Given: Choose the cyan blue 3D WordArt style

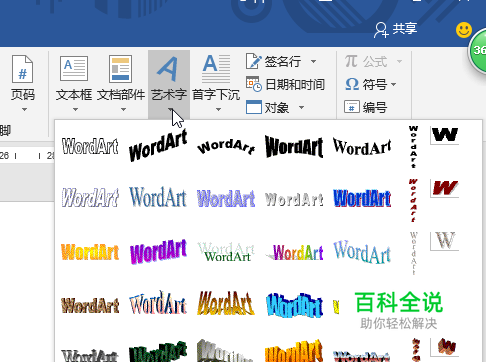Looking at the screenshot, I should (294, 305).
